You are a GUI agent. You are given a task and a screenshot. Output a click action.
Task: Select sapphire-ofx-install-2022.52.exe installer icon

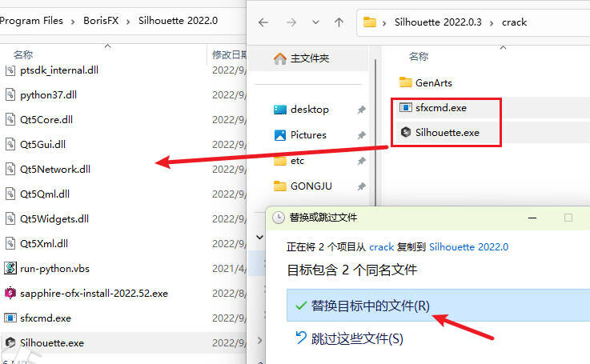pos(11,293)
